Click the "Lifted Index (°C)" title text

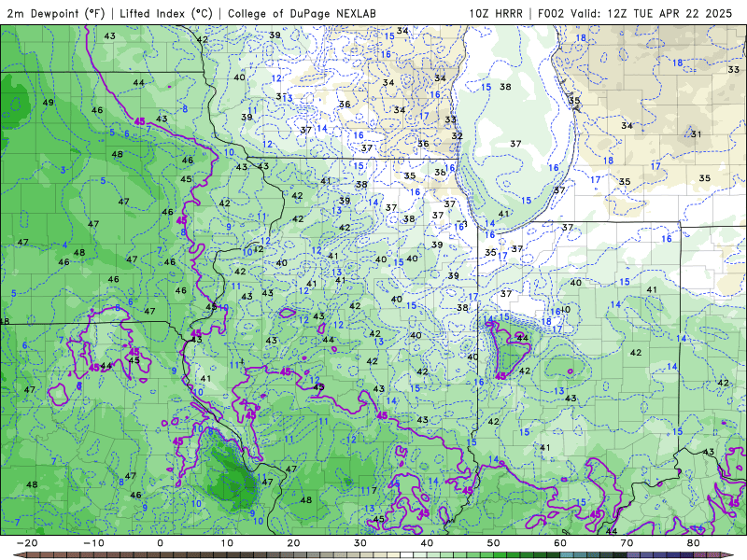[x=166, y=13]
